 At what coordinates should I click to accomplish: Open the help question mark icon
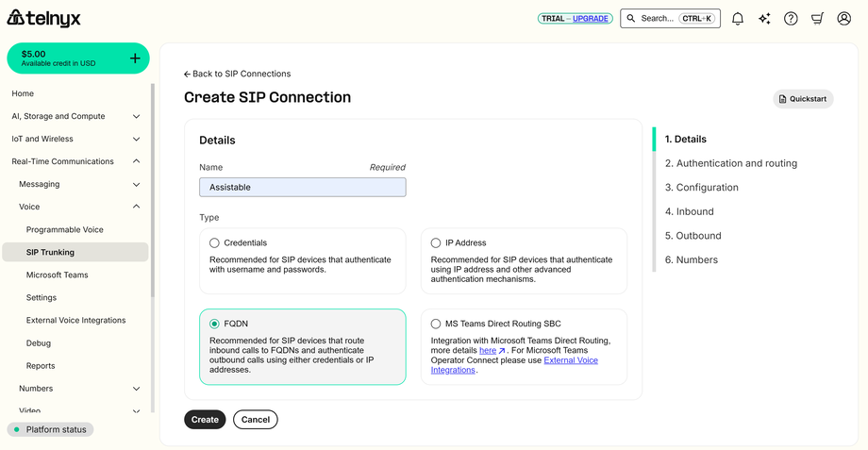click(x=791, y=19)
